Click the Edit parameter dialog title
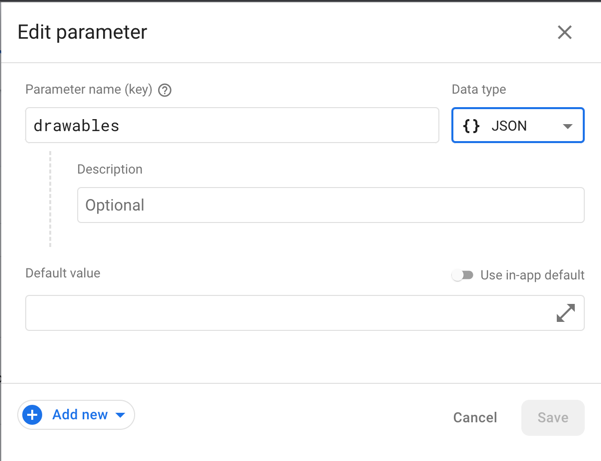The width and height of the screenshot is (601, 461). (x=82, y=32)
